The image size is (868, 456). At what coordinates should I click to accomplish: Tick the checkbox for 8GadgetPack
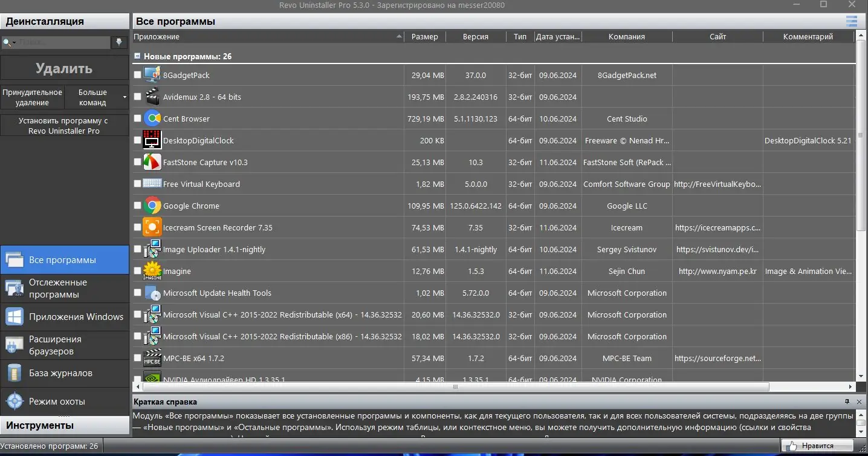point(137,75)
